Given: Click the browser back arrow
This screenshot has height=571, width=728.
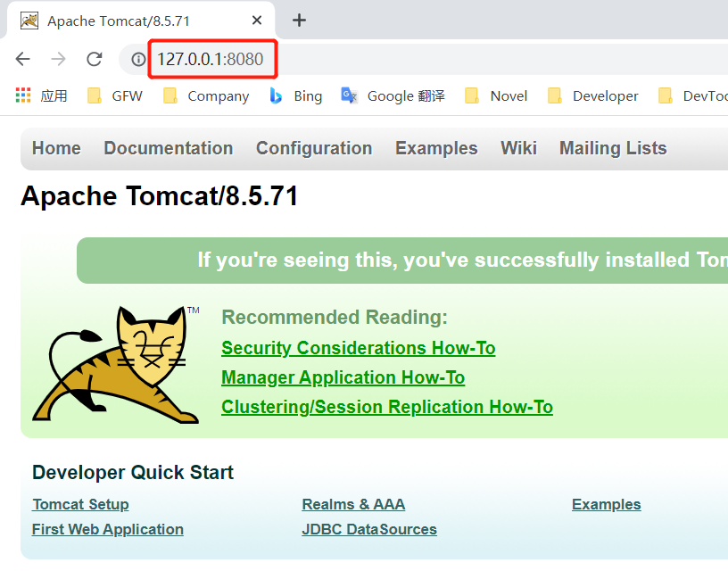Looking at the screenshot, I should (23, 59).
